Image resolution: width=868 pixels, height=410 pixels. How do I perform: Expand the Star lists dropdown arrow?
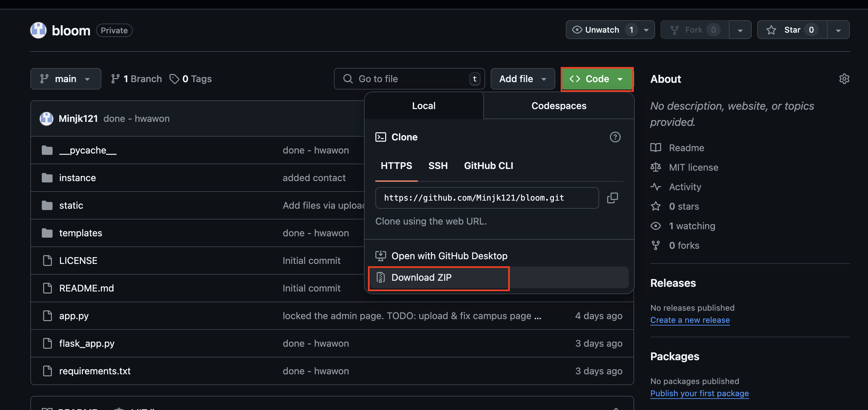click(838, 30)
